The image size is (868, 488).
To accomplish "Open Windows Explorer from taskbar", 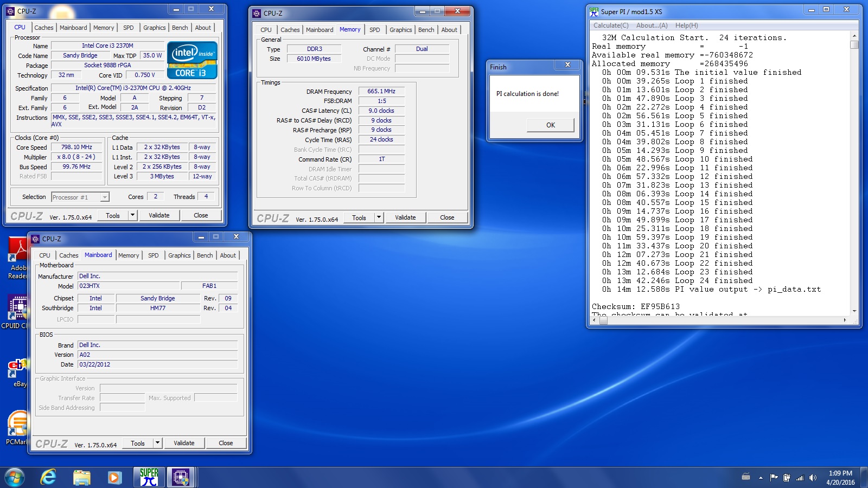I will (x=82, y=477).
